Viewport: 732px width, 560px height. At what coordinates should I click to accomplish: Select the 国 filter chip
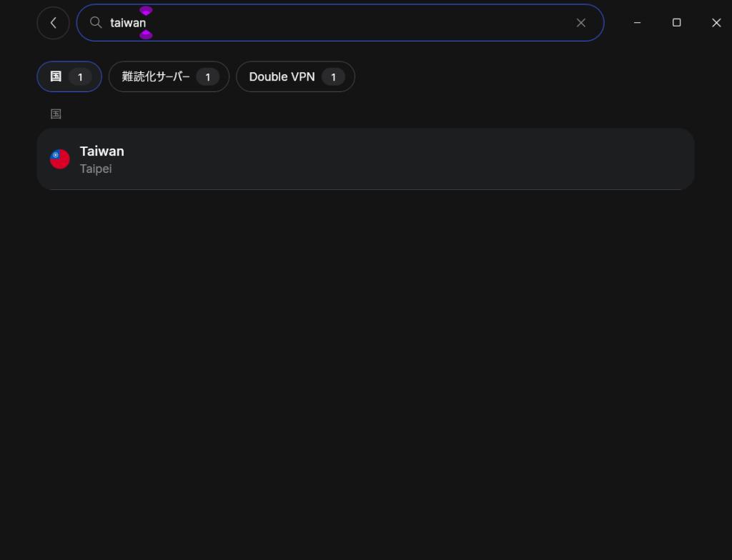coord(69,76)
